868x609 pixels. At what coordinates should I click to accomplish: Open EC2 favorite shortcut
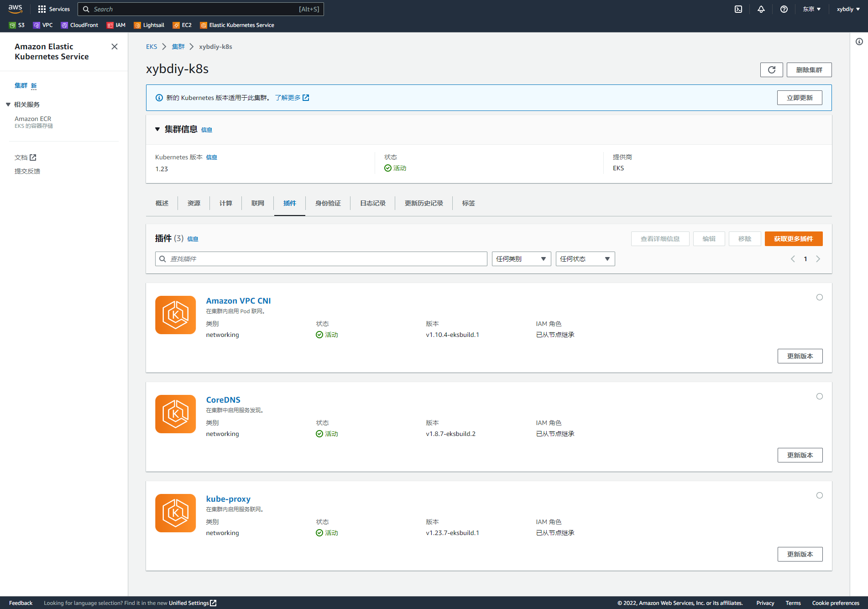point(182,25)
